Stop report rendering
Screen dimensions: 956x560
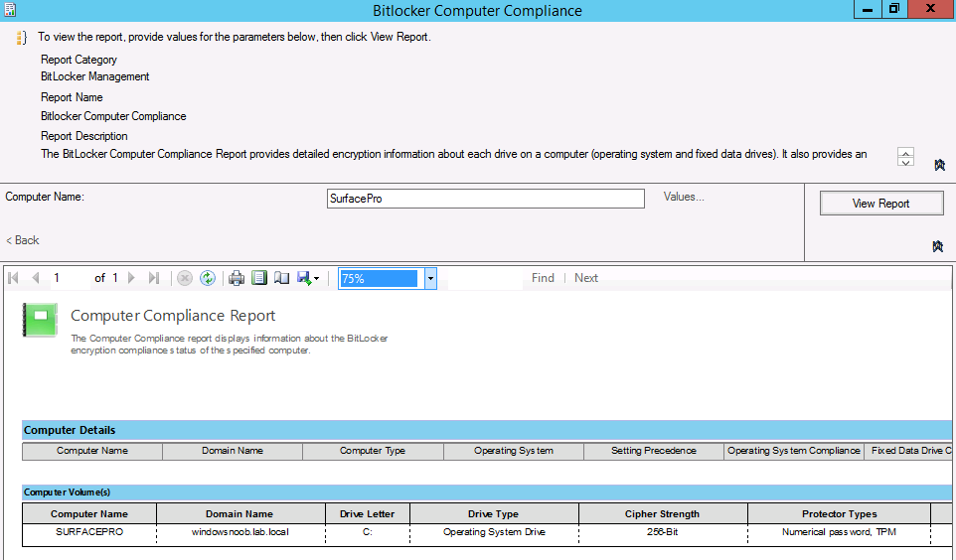(185, 278)
